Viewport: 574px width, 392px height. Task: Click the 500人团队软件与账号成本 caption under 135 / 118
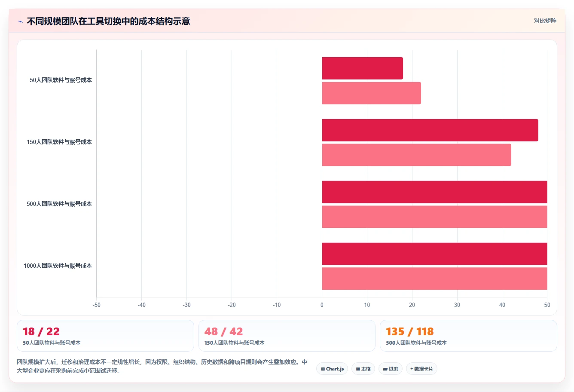click(x=416, y=343)
